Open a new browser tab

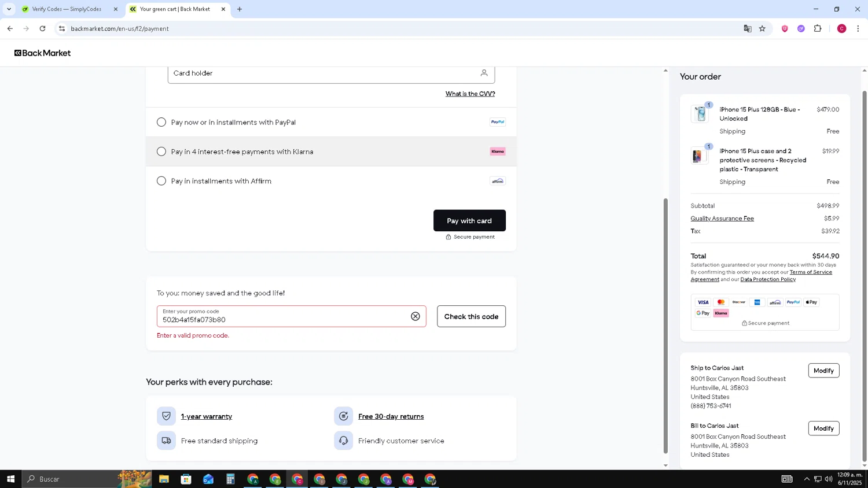pos(240,9)
